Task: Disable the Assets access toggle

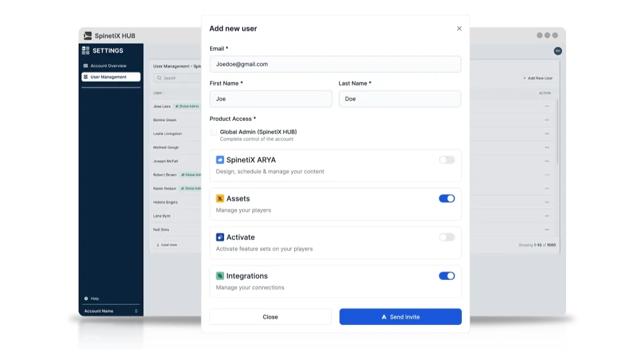Action: tap(446, 198)
